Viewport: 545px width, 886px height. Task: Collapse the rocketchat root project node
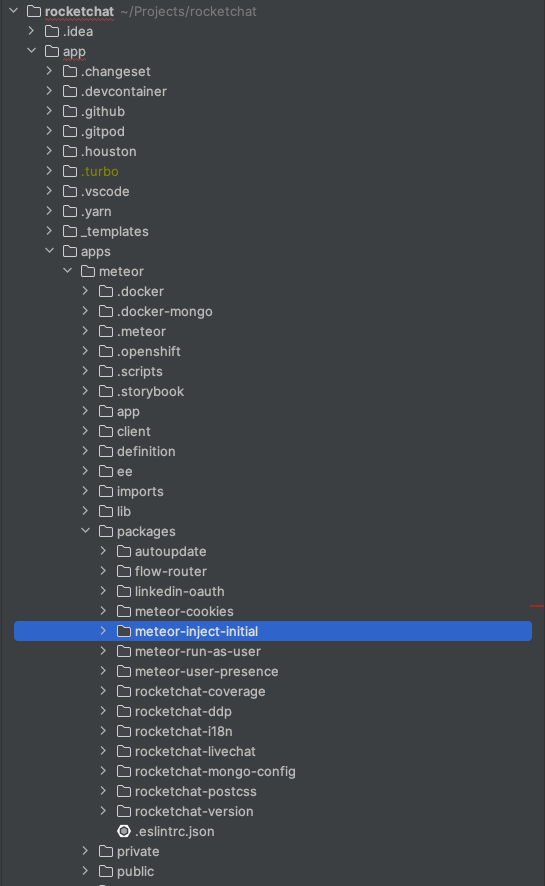pyautogui.click(x=14, y=11)
